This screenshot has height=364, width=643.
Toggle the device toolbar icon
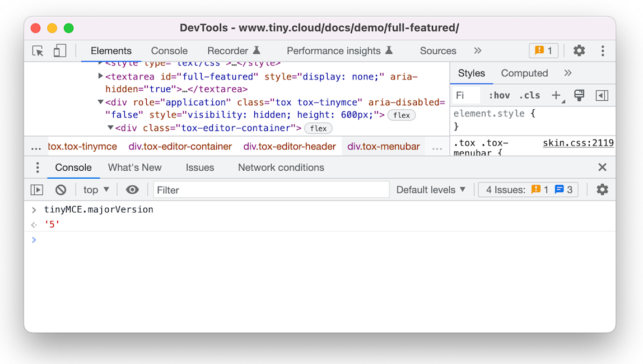pyautogui.click(x=60, y=51)
